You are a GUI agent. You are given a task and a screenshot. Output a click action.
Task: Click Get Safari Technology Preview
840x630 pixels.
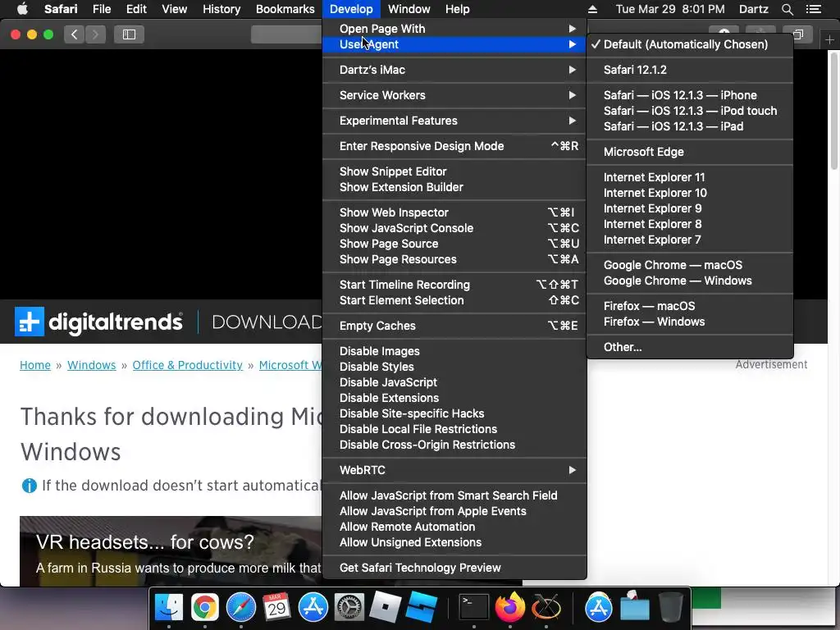click(454, 568)
